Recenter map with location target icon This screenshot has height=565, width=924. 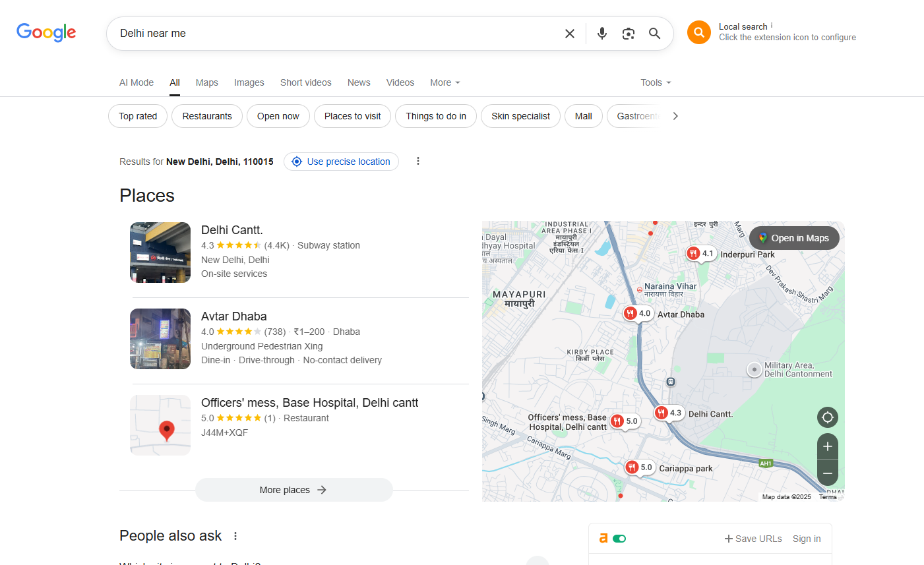point(828,417)
